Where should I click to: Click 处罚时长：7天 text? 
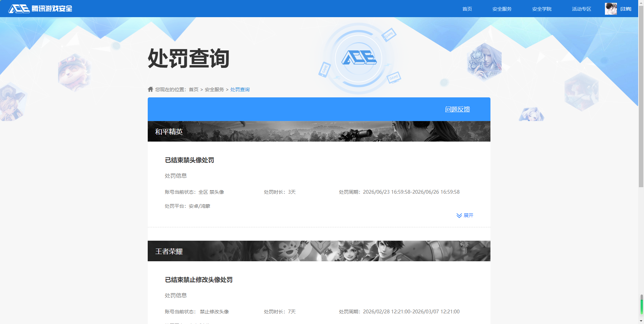point(280,312)
